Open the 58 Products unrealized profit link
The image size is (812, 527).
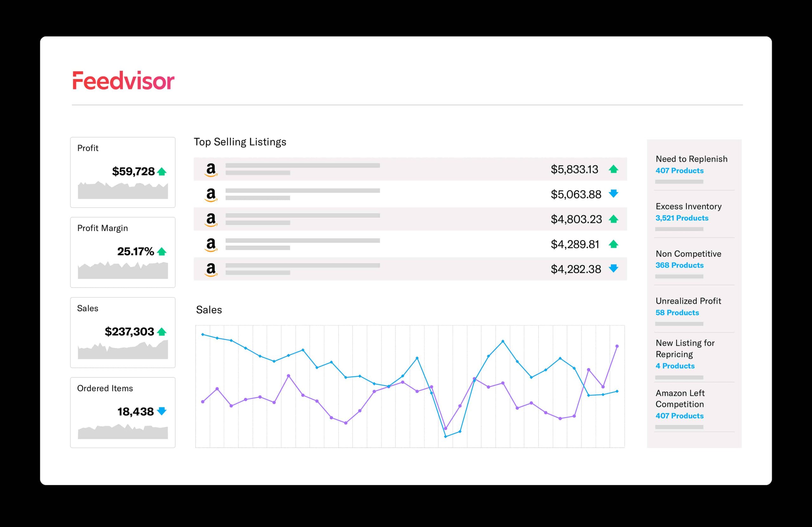(x=677, y=313)
